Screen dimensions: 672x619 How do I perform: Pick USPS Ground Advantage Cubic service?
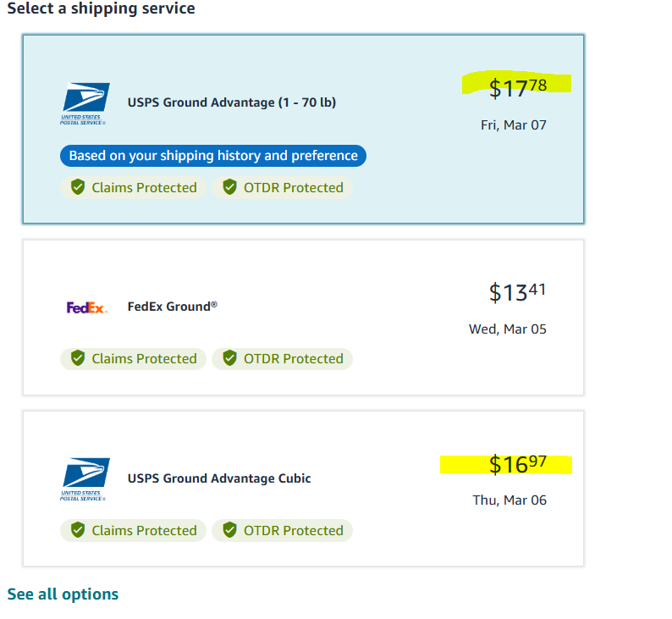click(304, 489)
